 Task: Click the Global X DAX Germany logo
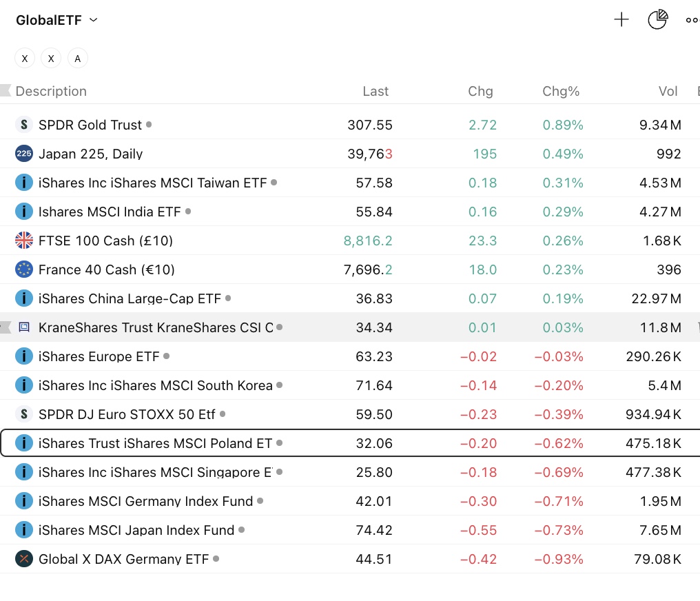24,558
